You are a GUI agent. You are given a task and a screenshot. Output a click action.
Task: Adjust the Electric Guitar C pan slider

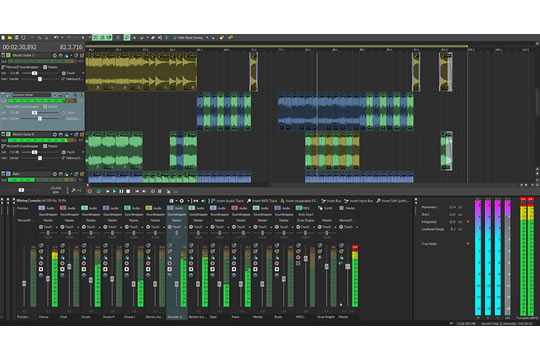click(40, 79)
